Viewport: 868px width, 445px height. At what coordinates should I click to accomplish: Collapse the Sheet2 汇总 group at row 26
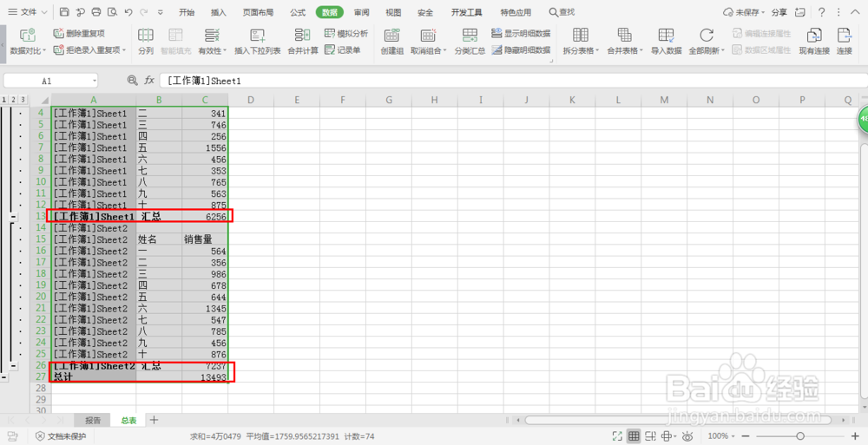[x=13, y=366]
